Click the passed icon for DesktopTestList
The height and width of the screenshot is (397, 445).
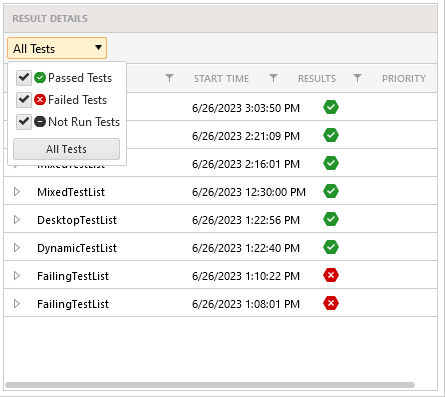coord(331,219)
